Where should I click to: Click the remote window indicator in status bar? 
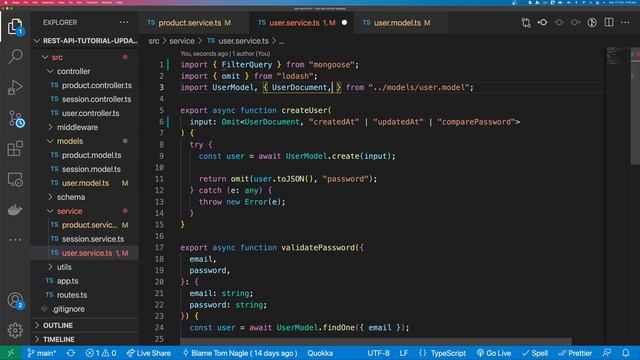click(x=11, y=353)
